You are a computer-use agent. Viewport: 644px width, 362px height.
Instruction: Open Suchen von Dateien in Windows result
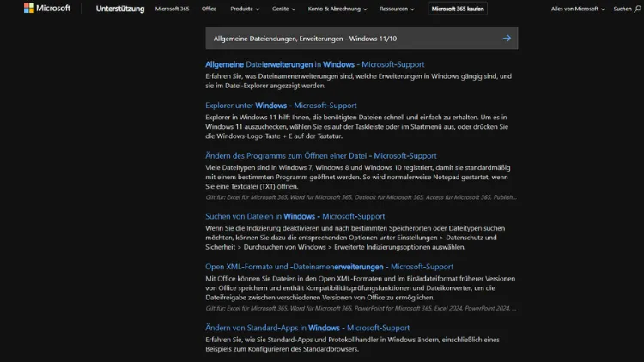pos(295,216)
